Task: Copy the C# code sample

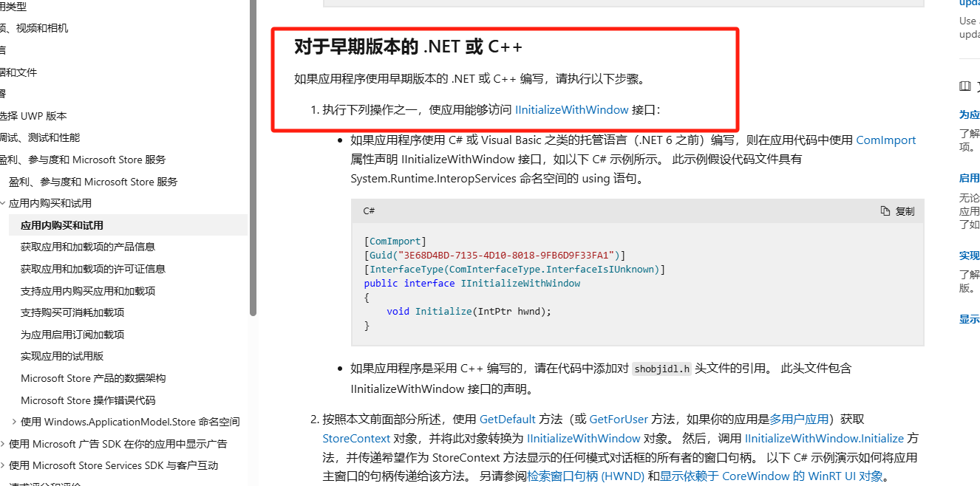Action: pos(897,211)
